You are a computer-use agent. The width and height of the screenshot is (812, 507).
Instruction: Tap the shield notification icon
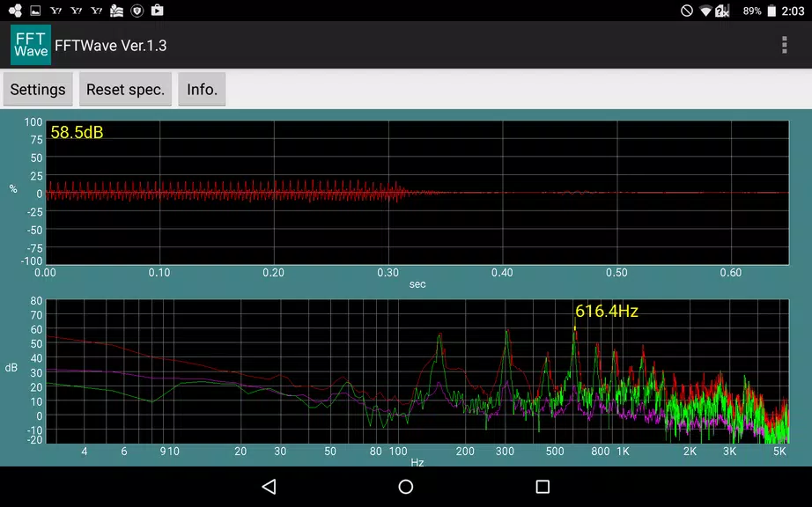click(x=137, y=11)
